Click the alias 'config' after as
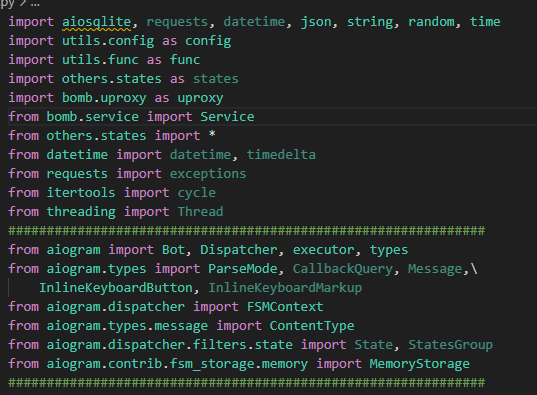The height and width of the screenshot is (395, 537). click(208, 41)
